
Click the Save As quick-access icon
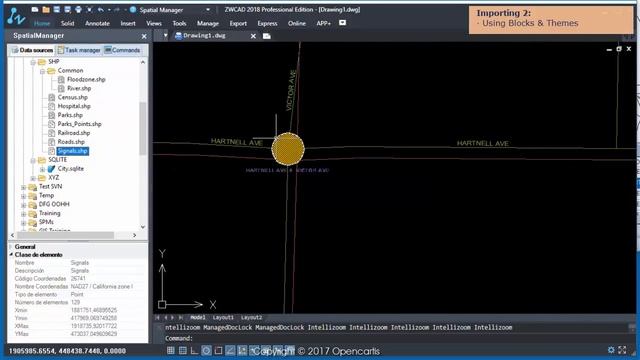tap(67, 9)
